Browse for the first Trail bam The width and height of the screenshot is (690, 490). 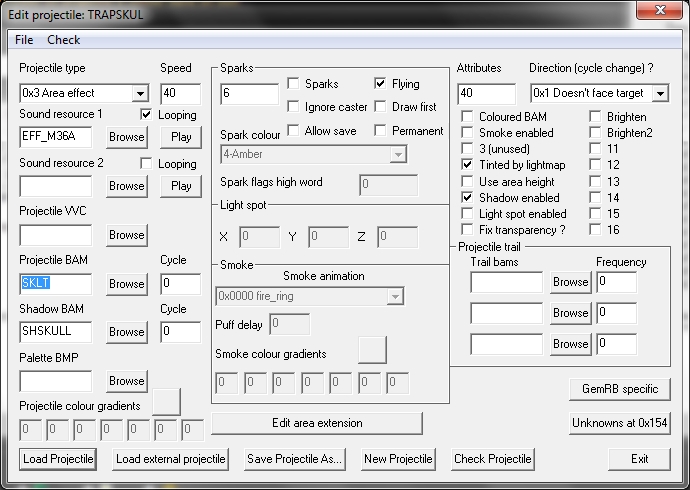[x=571, y=282]
